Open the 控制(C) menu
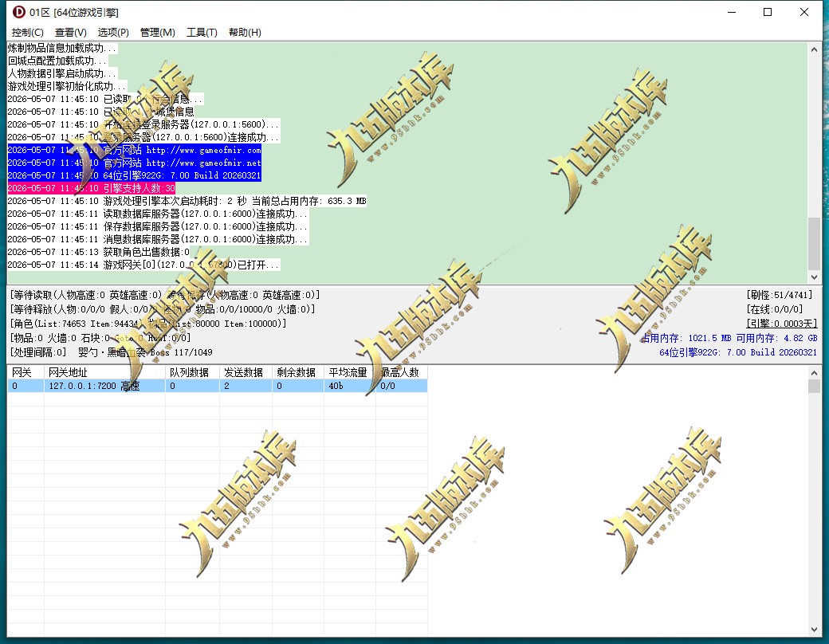Screen dimensions: 829x644 27,32
